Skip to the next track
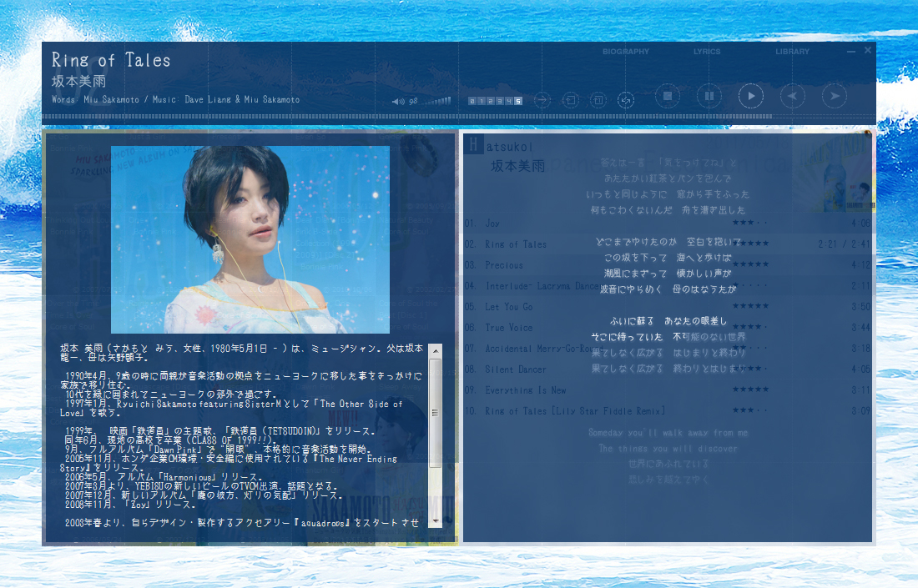Image resolution: width=918 pixels, height=588 pixels. click(835, 96)
